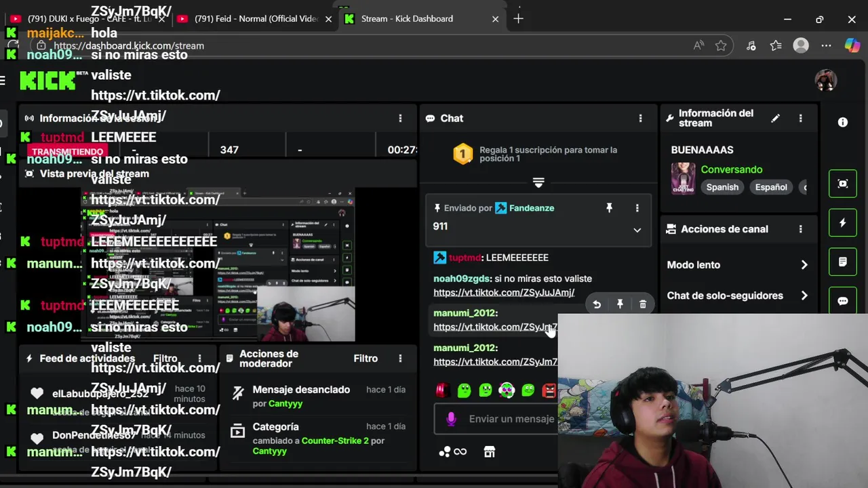Close the Feid - Normal tab
The height and width of the screenshot is (488, 868).
(328, 19)
